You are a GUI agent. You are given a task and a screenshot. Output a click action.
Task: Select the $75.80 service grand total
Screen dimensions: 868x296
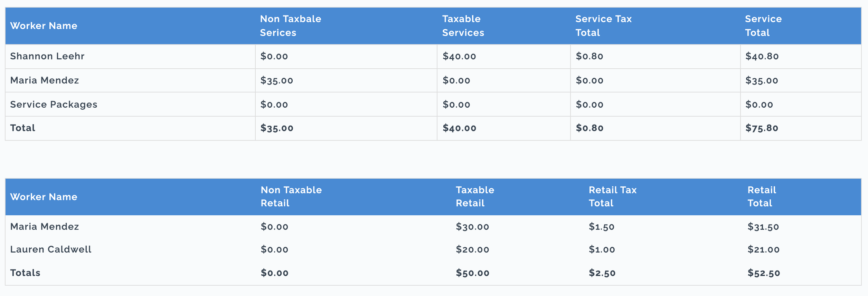762,128
